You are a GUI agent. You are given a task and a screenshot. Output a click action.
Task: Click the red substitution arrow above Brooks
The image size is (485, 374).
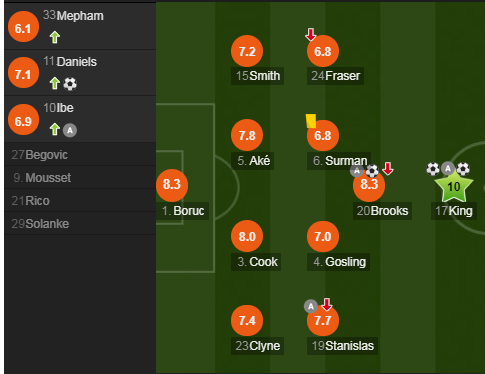point(388,169)
